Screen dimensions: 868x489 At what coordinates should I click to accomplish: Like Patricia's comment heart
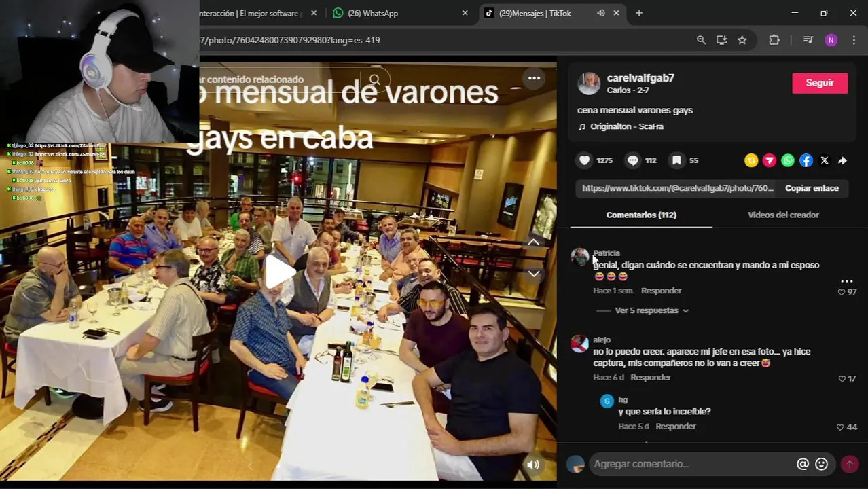(x=842, y=292)
